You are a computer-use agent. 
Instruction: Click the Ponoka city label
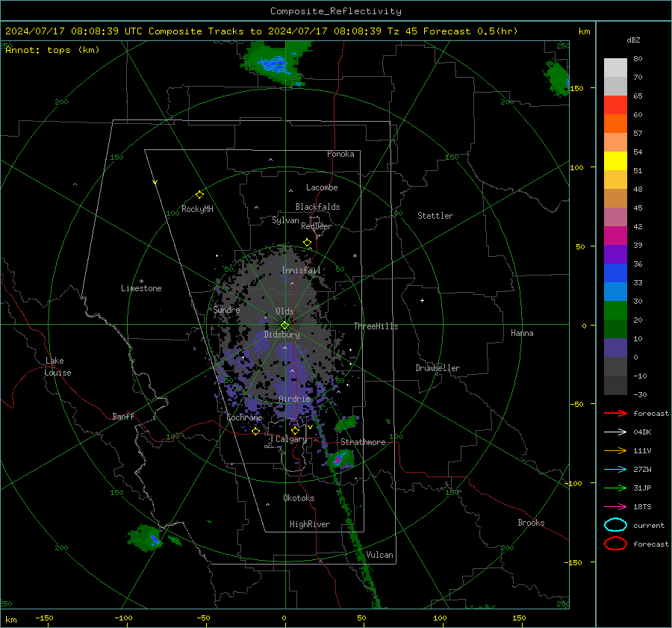340,154
